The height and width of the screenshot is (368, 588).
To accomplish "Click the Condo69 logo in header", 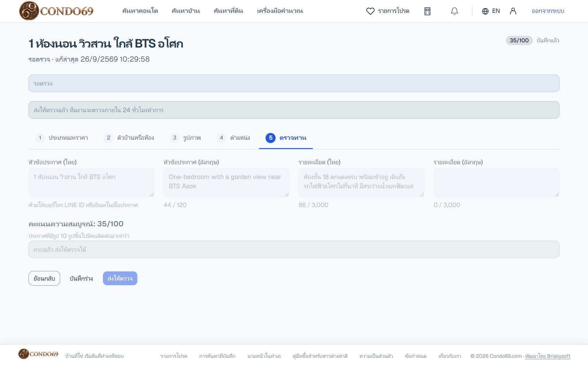I will tap(56, 11).
